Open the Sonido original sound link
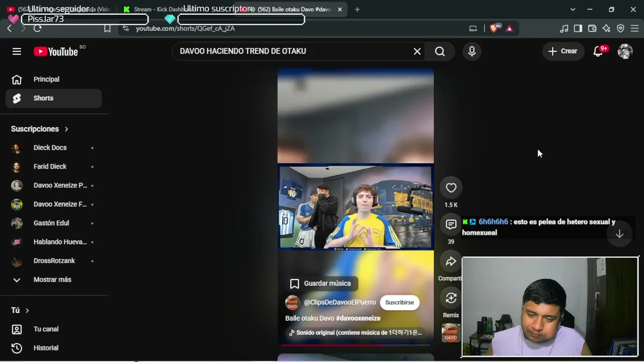 point(355,333)
